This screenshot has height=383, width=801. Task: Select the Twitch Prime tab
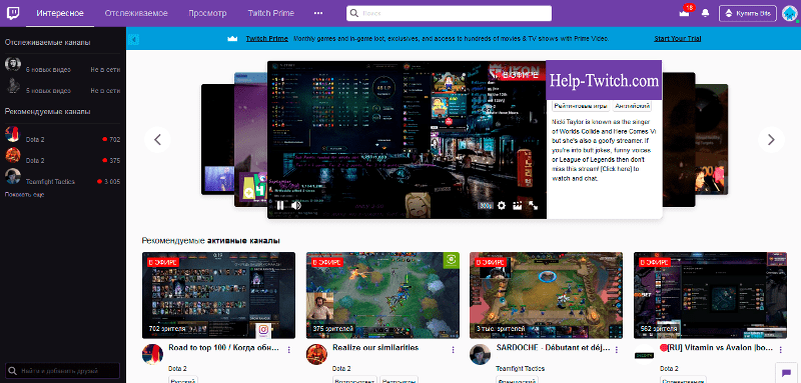click(x=271, y=13)
